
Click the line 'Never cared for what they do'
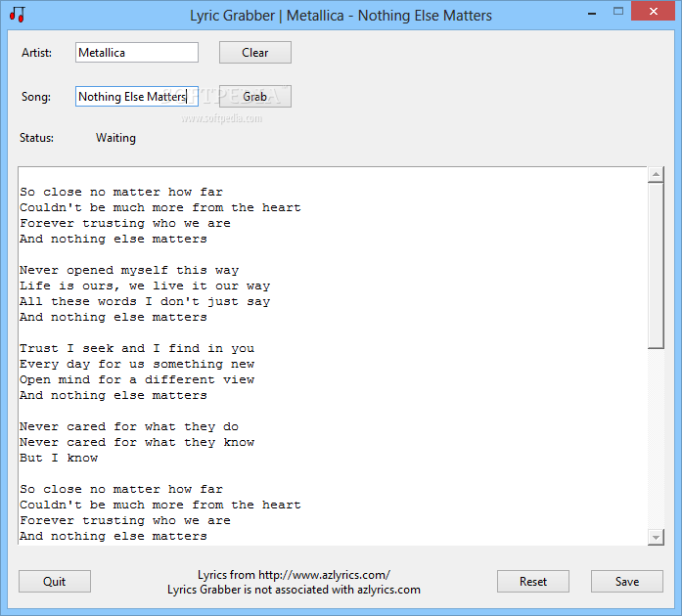click(x=129, y=427)
